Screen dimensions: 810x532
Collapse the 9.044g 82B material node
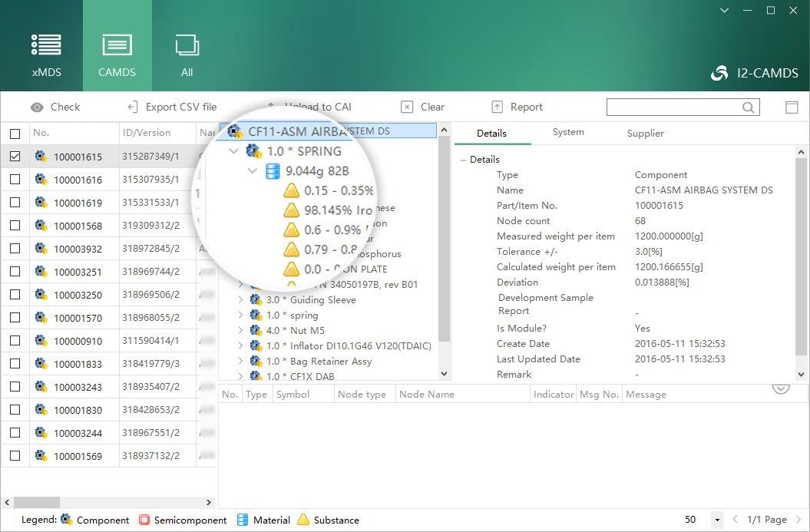point(253,170)
